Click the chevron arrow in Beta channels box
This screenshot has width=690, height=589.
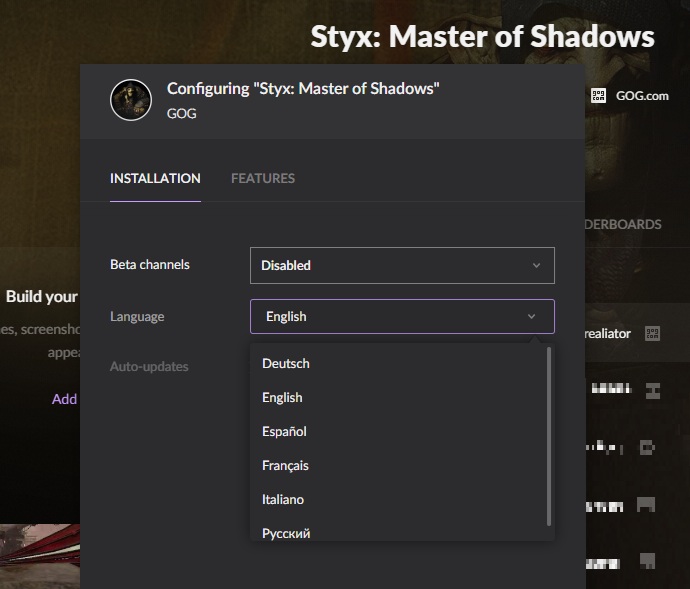coord(536,265)
